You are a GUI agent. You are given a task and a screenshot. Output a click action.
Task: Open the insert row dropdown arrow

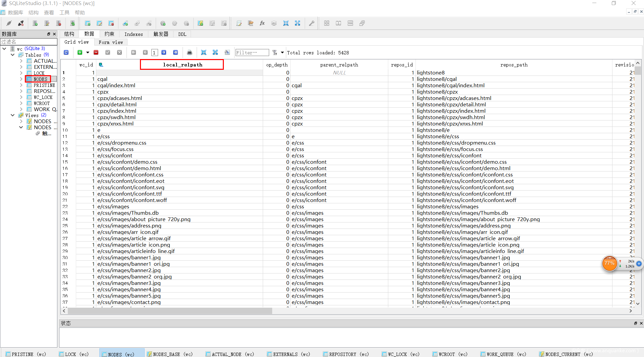tap(88, 52)
